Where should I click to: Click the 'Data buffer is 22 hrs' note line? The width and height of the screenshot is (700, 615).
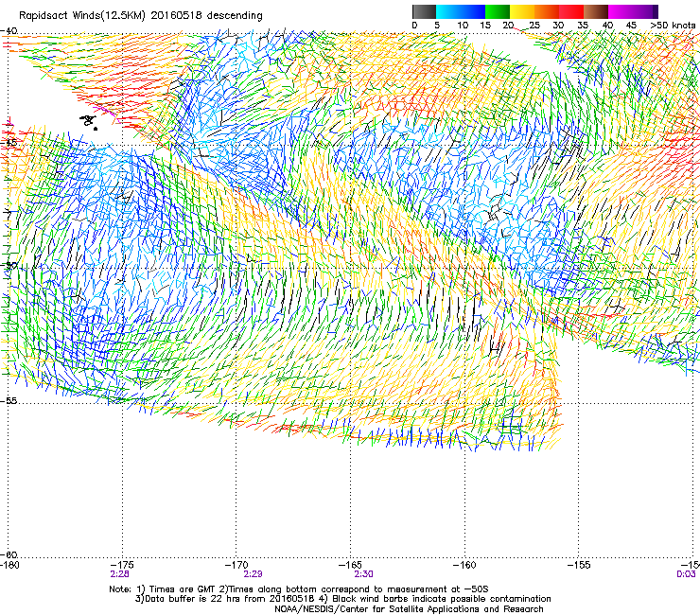pyautogui.click(x=342, y=599)
